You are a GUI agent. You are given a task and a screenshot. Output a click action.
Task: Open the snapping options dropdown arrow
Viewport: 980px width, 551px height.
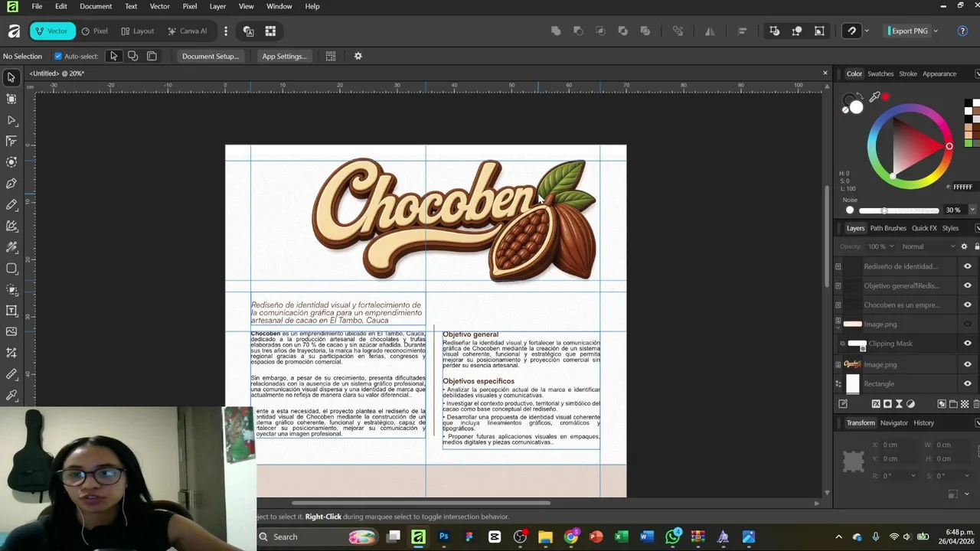[867, 31]
